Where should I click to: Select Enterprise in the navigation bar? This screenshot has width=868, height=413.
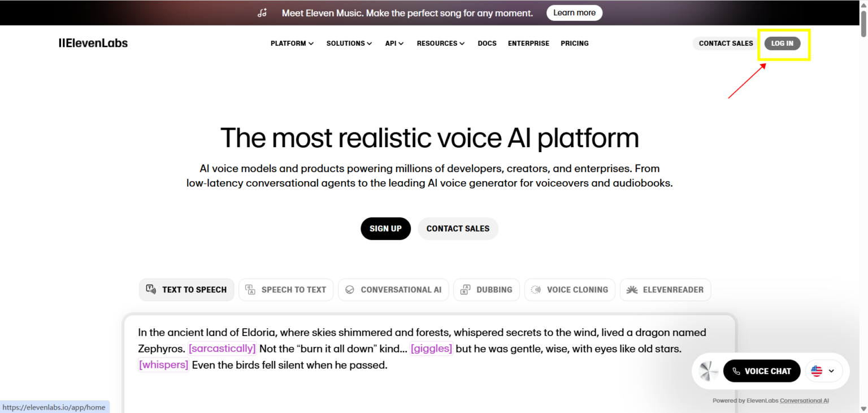coord(528,43)
